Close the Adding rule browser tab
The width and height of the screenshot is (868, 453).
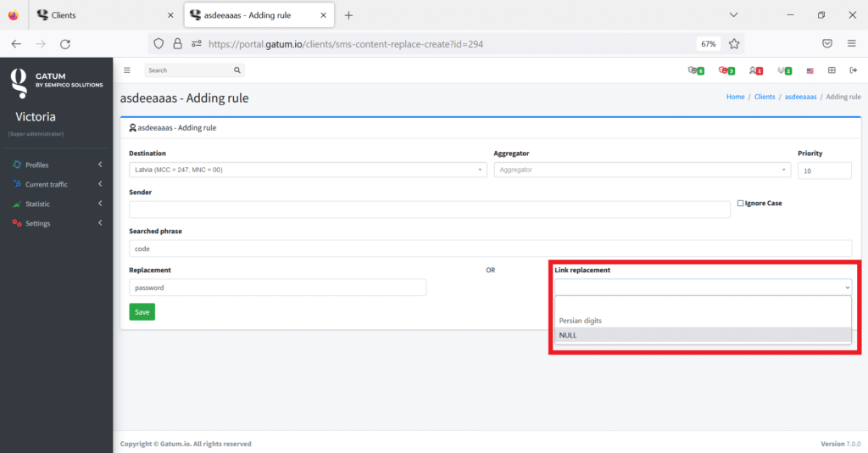tap(323, 15)
